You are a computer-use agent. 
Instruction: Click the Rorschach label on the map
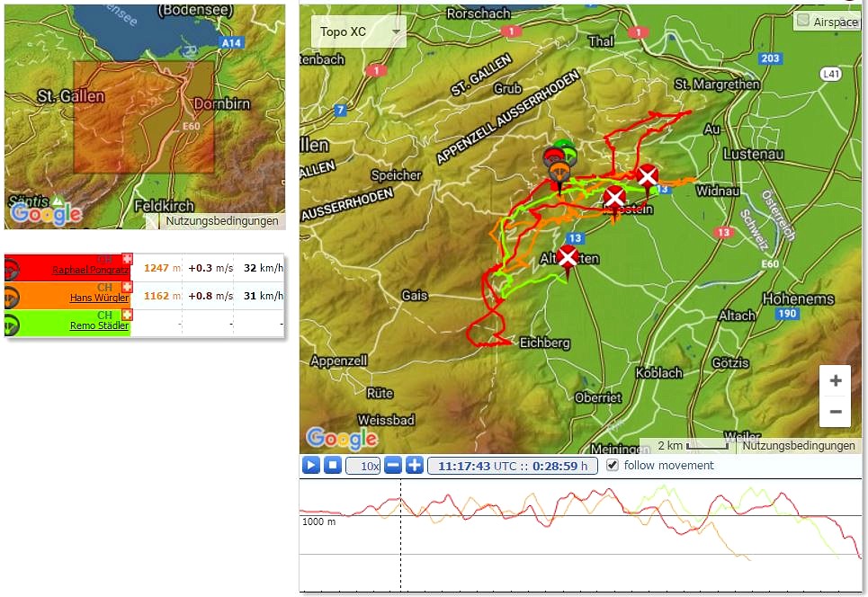[479, 13]
